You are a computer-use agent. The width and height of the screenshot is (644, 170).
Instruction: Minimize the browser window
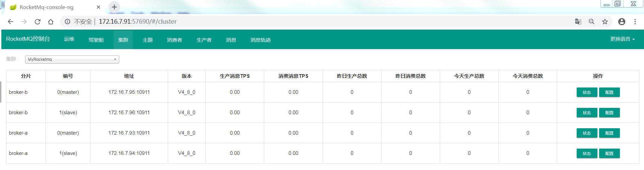(606, 4)
